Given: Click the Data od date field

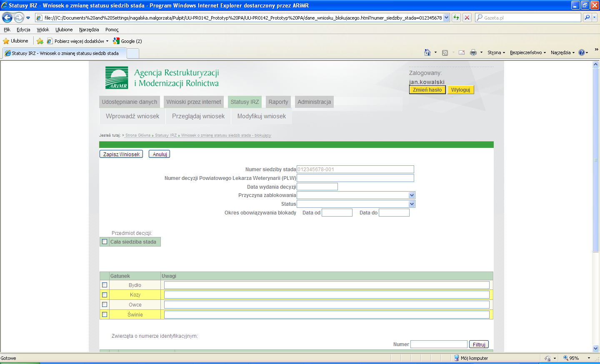Looking at the screenshot, I should click(x=337, y=213).
